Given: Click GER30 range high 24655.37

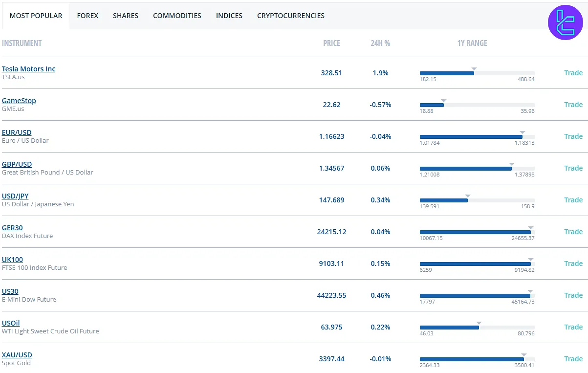Looking at the screenshot, I should [523, 238].
